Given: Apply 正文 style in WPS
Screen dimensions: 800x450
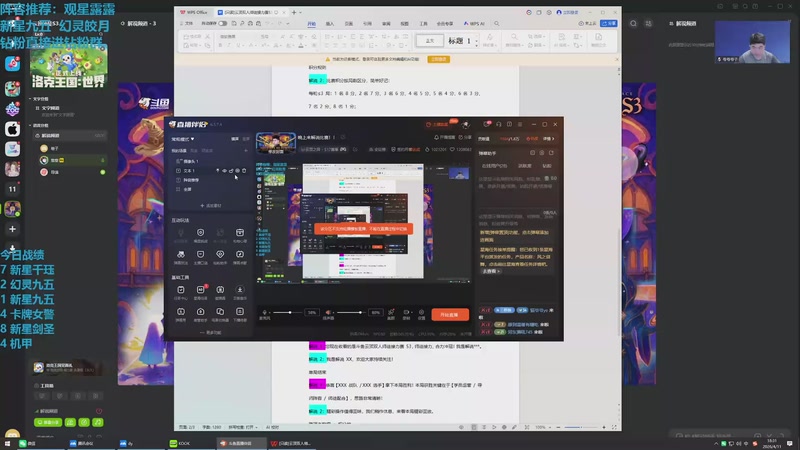Looking at the screenshot, I should (x=430, y=40).
